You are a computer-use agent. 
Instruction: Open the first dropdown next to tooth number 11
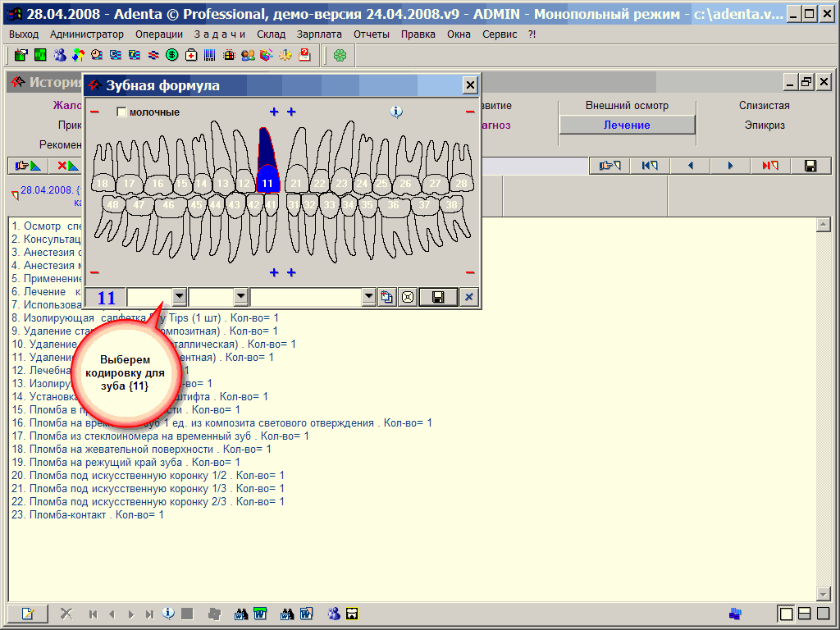180,297
